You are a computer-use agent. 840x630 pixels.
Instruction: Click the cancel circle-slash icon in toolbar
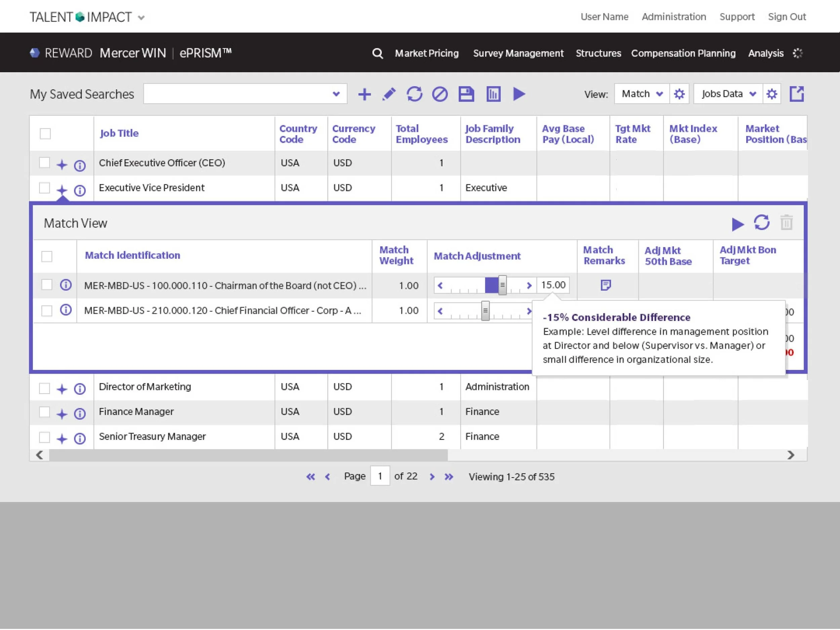click(440, 94)
